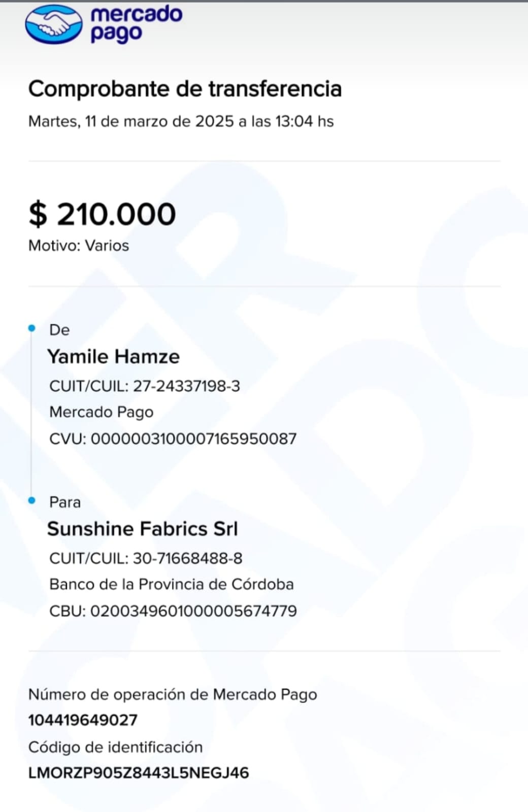Select sender name Yamile Hamze
The image size is (528, 812).
(114, 356)
